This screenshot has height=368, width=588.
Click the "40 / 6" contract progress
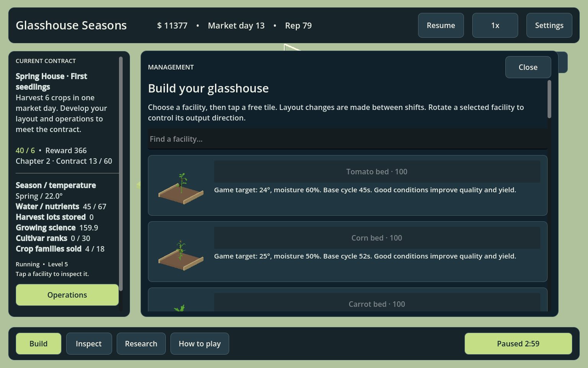tap(25, 151)
